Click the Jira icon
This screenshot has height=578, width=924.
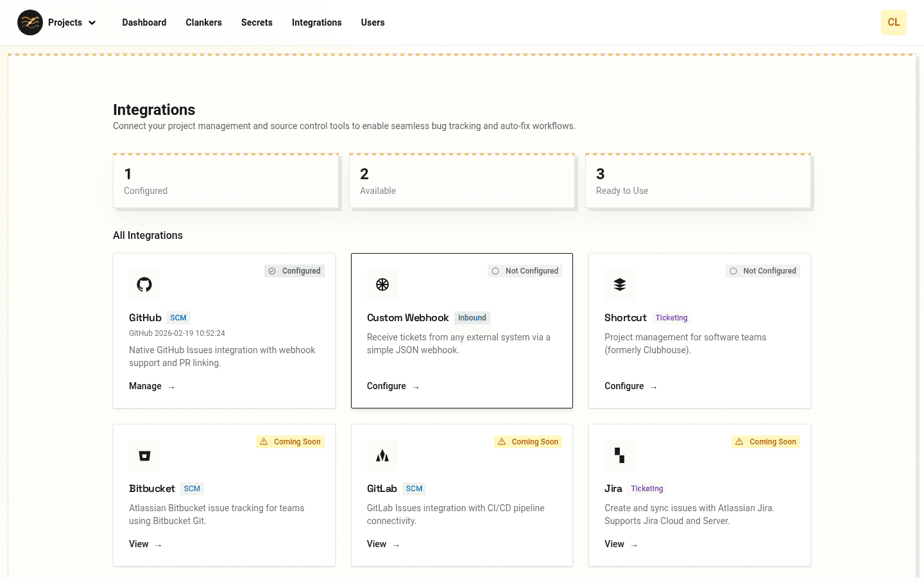[619, 455]
